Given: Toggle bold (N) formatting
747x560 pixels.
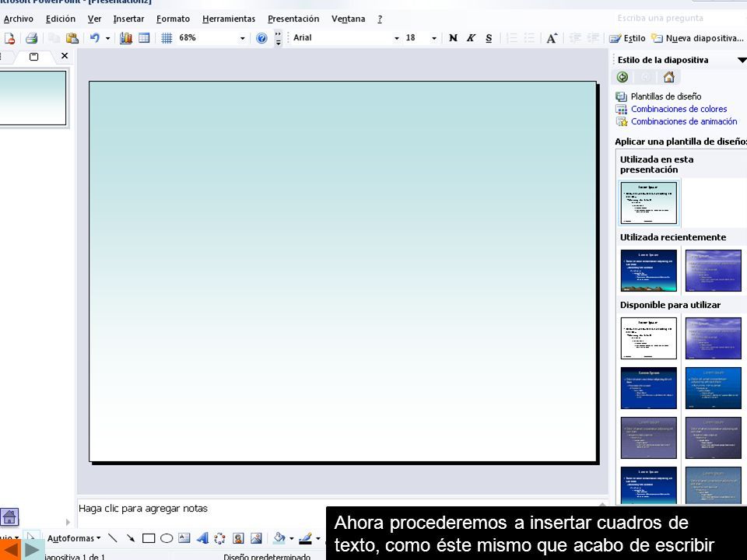Looking at the screenshot, I should pos(453,38).
